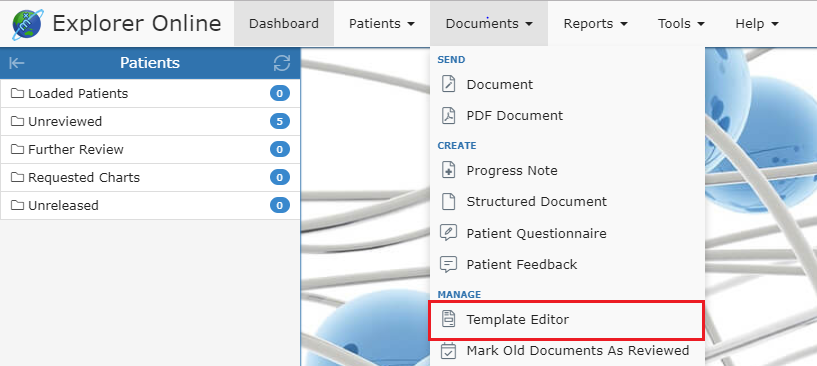Choose Structured Document menu entry

pyautogui.click(x=567, y=202)
